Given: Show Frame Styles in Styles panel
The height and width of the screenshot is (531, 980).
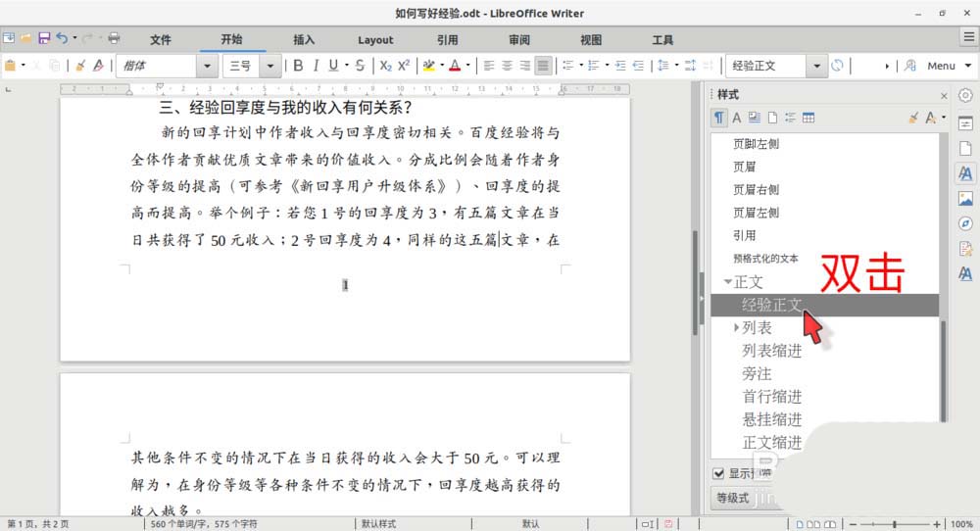Looking at the screenshot, I should [755, 118].
